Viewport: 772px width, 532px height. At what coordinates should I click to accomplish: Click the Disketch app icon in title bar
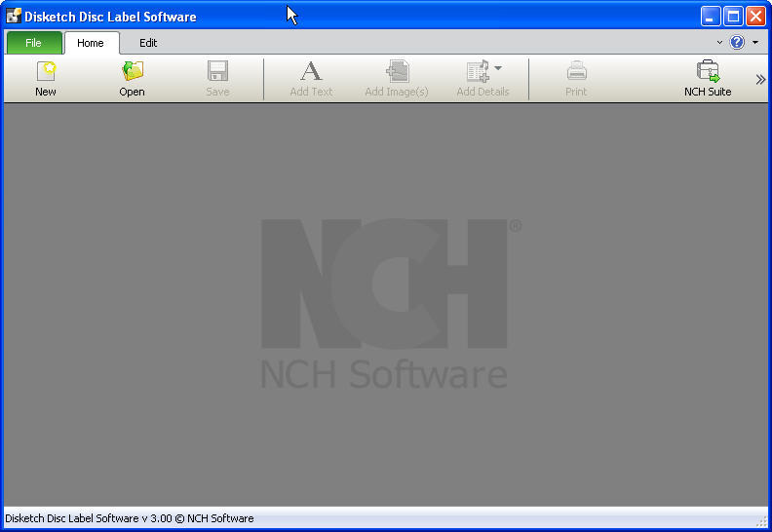[14, 16]
